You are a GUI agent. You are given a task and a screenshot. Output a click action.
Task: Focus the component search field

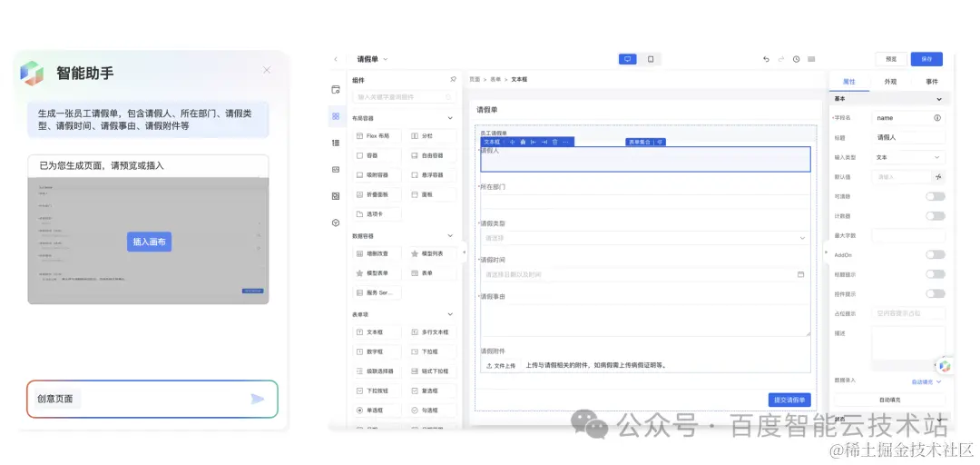click(x=404, y=97)
